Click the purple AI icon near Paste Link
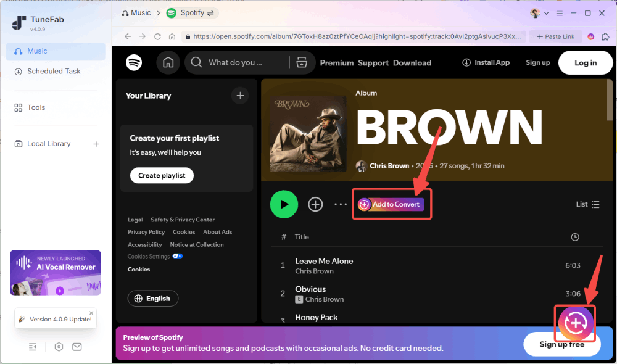Screen dimensions: 617x364 click(x=590, y=36)
